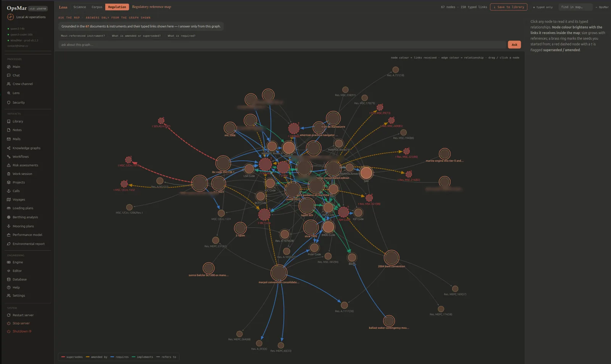Screen dimensions: 611x364
Task: Open the Security shield icon
Action: click(x=9, y=103)
